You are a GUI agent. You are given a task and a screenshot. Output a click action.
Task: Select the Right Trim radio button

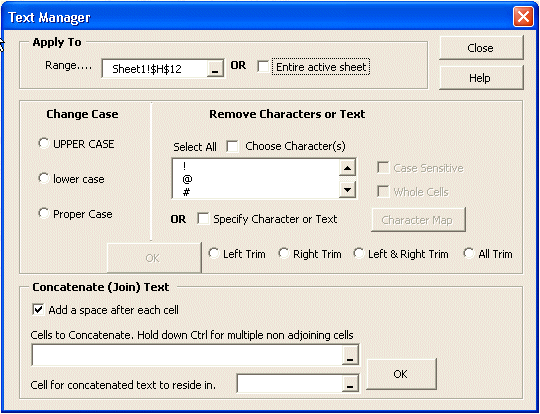point(283,253)
